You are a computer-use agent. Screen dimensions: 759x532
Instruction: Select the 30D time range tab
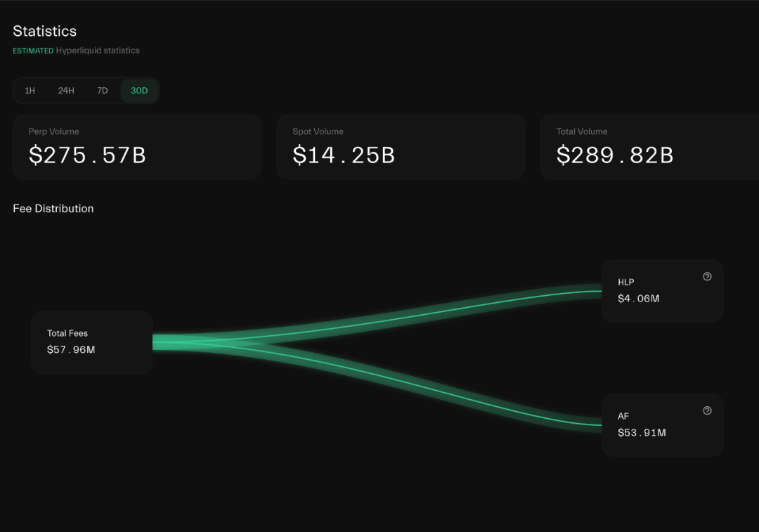[139, 91]
